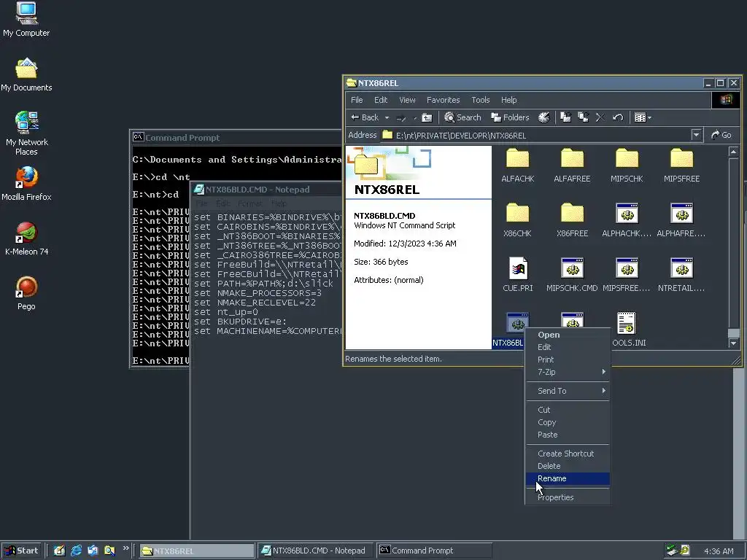Open the ALFACHK folder

(x=517, y=165)
